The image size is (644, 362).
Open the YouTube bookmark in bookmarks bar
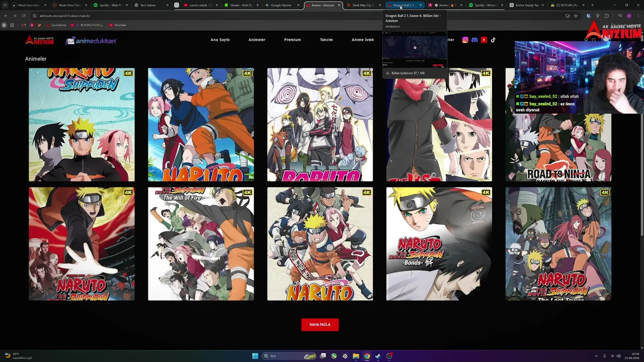pos(117,25)
